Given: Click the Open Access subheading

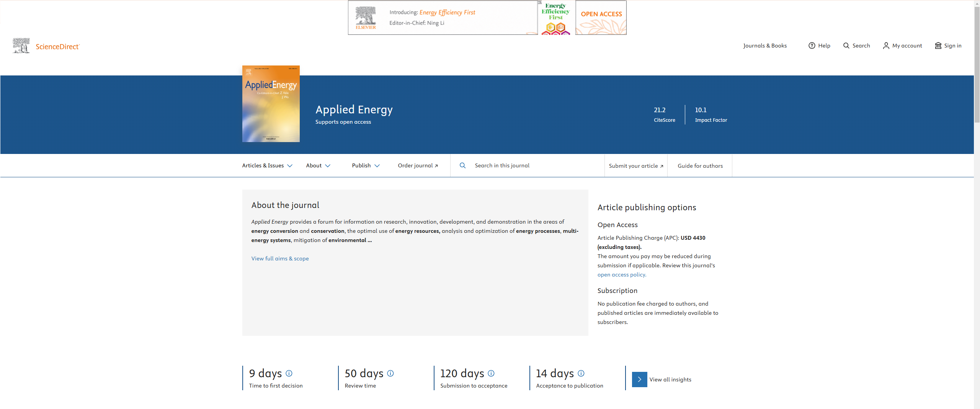Looking at the screenshot, I should (617, 225).
